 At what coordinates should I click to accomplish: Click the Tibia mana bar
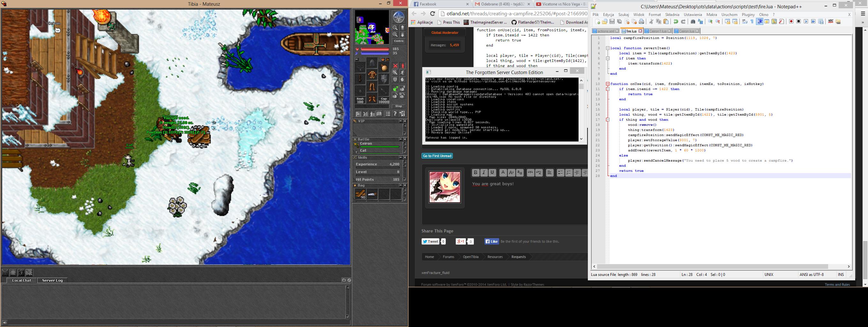(x=375, y=53)
